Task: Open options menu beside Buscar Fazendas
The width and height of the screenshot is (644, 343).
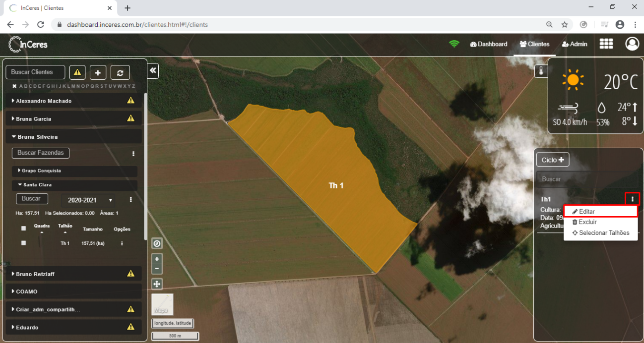Action: (133, 154)
